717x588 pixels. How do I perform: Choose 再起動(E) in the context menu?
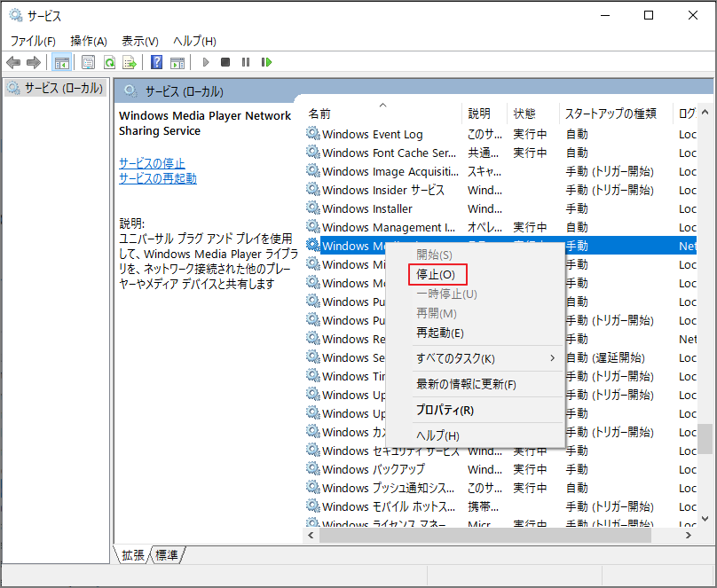474,333
